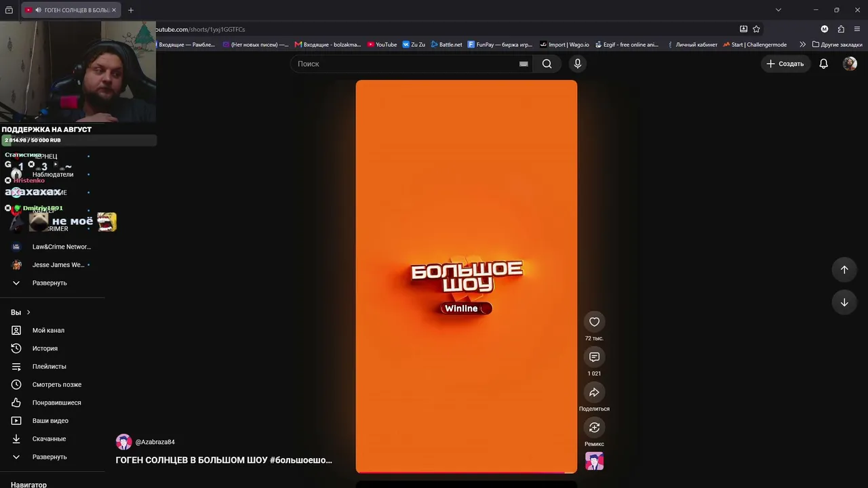Screen dimensions: 868x488
Task: Open browser main menu icon
Action: coord(857,29)
